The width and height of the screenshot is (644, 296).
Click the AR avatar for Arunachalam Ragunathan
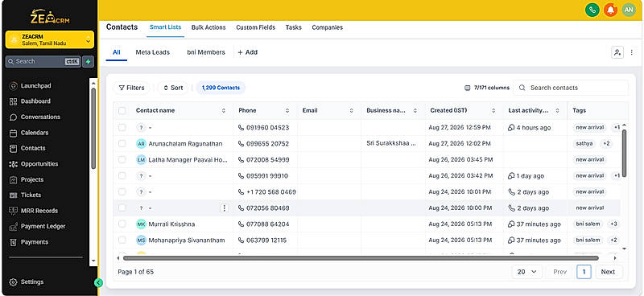click(x=142, y=144)
